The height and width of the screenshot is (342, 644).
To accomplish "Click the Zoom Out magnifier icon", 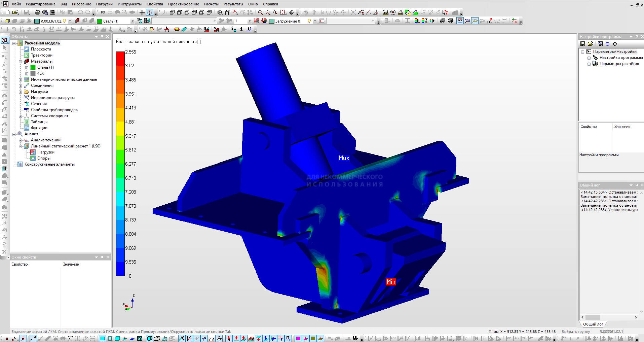I will tap(268, 12).
